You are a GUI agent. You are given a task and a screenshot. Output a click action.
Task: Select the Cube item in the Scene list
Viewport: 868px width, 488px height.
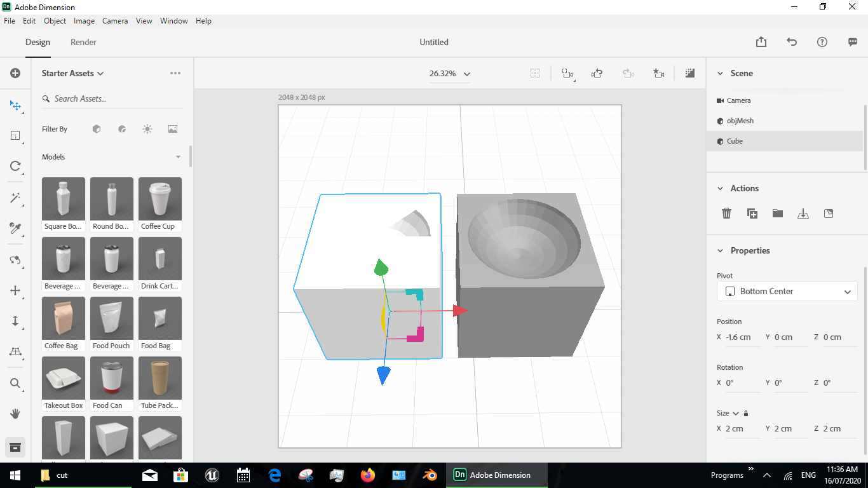click(x=734, y=140)
